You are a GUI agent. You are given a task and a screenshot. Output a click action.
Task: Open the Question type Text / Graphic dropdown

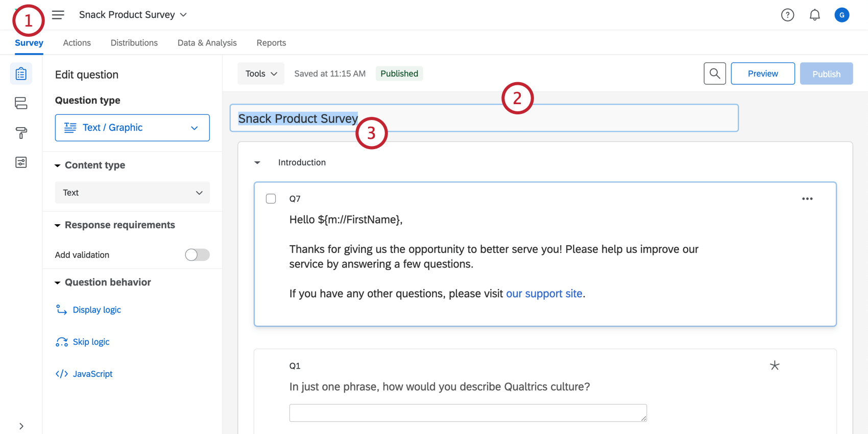click(132, 128)
